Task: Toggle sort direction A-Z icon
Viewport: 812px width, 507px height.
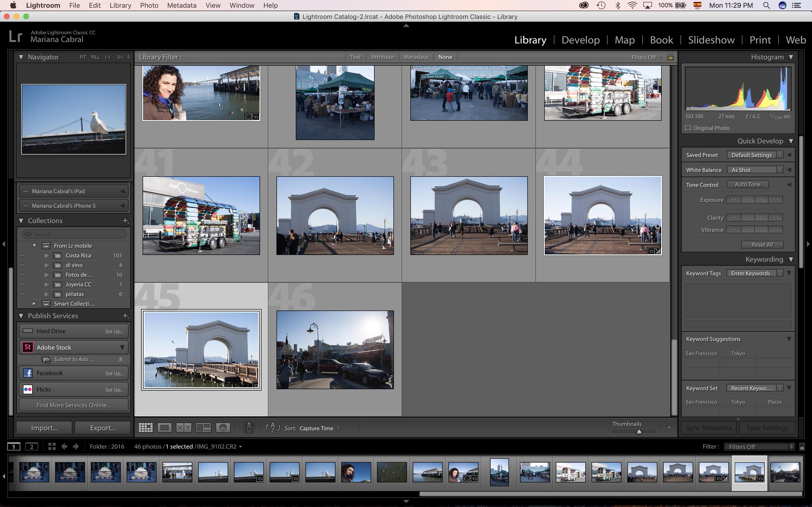Action: click(x=272, y=428)
